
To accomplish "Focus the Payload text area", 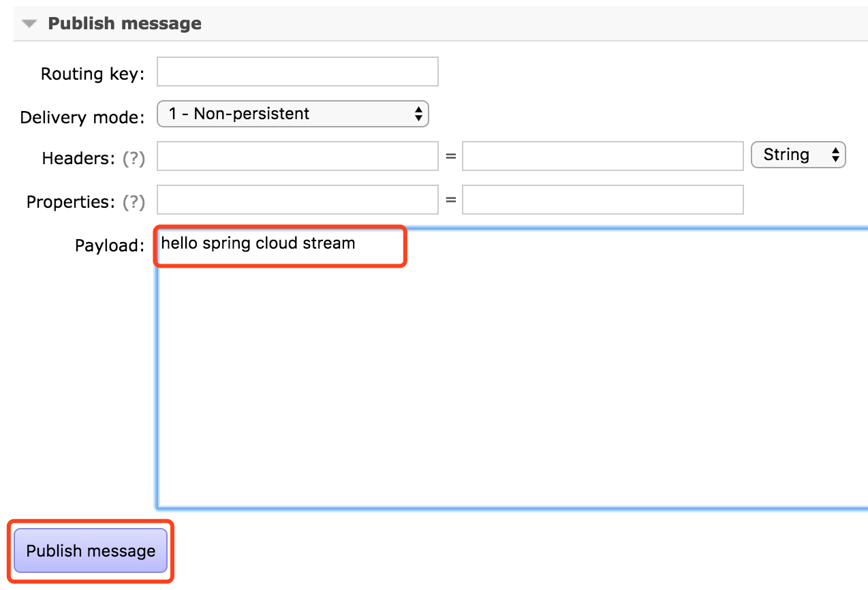I will [512, 368].
